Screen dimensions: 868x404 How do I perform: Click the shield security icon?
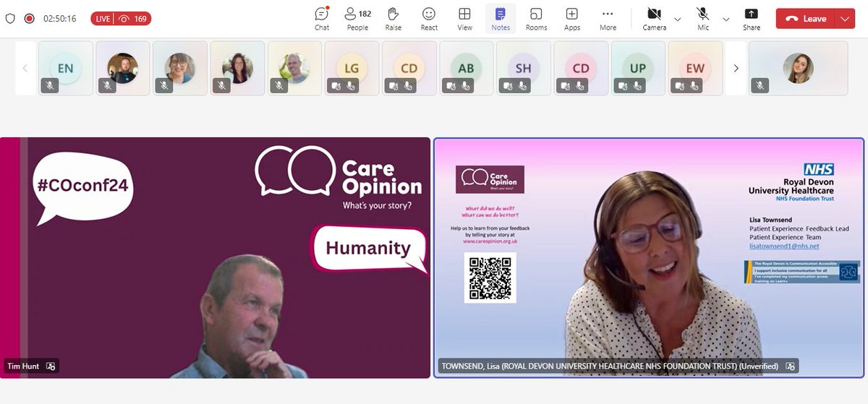coord(10,19)
